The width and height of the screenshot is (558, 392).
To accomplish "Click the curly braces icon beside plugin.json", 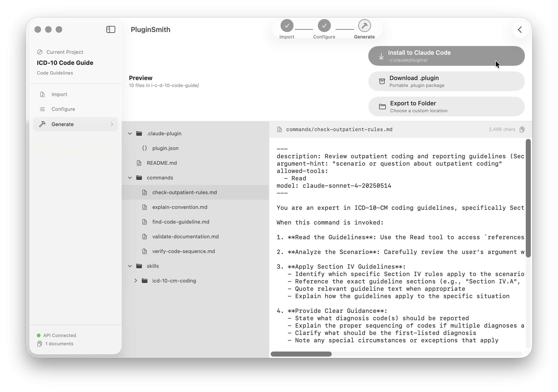I will [x=144, y=148].
